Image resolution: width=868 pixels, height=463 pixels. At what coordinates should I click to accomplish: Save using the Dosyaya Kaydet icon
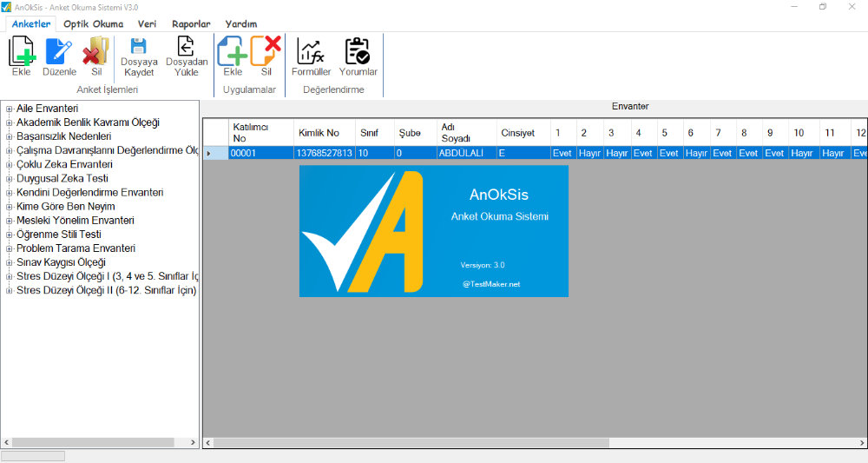tap(139, 52)
